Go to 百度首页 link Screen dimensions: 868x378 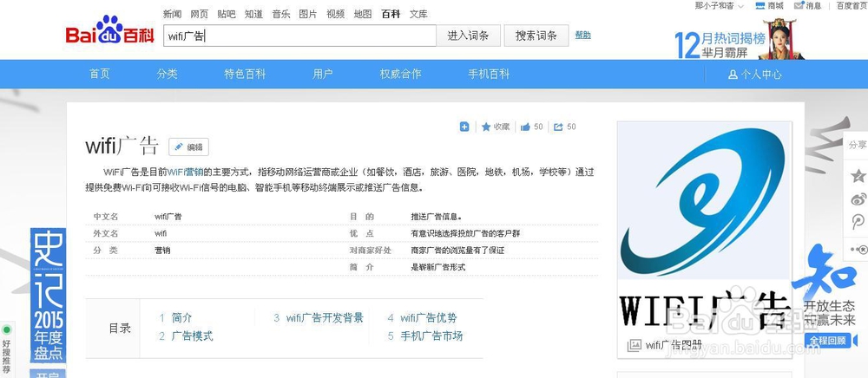click(852, 5)
